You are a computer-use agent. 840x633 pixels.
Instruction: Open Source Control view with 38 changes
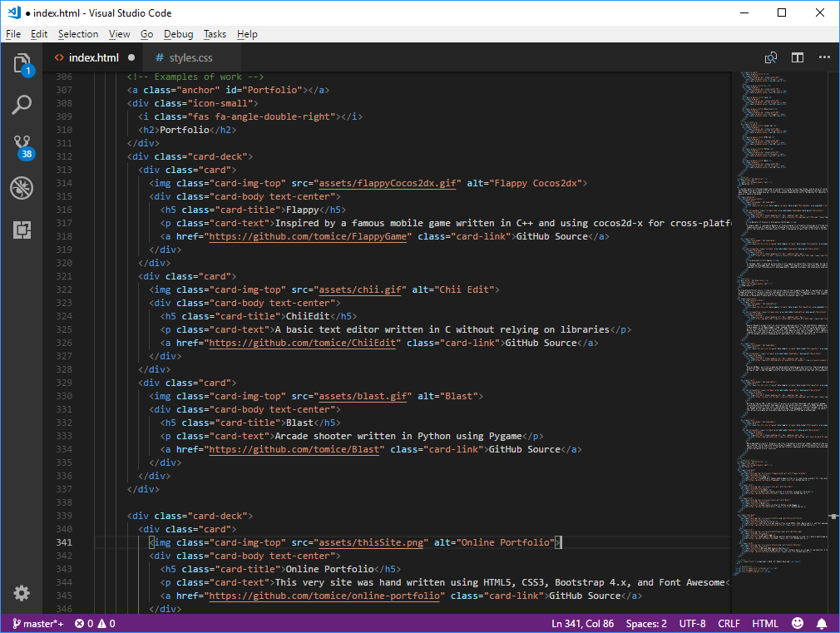coord(22,147)
